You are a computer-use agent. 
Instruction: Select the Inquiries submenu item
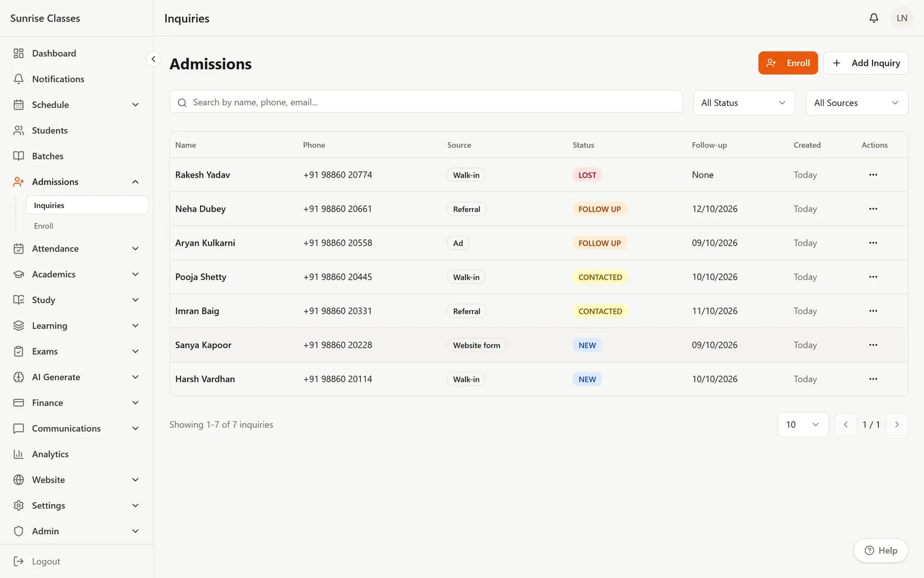(87, 205)
